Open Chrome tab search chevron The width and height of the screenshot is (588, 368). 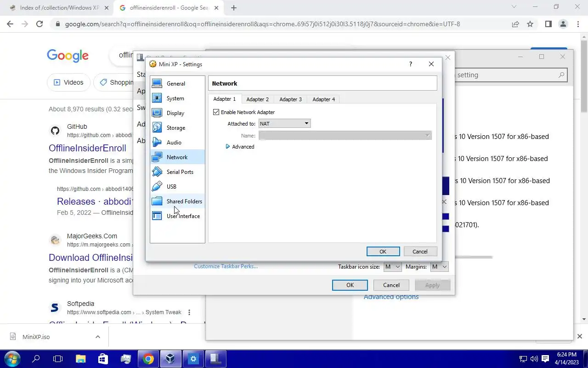coord(514,7)
